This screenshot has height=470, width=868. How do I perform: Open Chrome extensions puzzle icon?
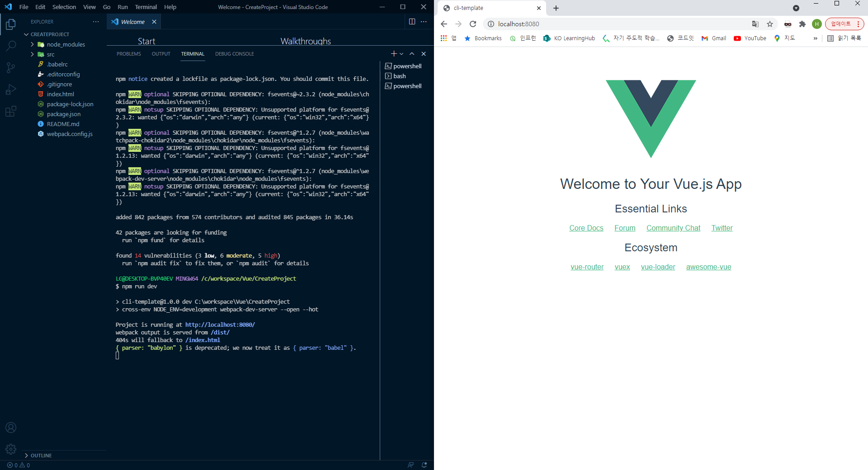(x=802, y=24)
